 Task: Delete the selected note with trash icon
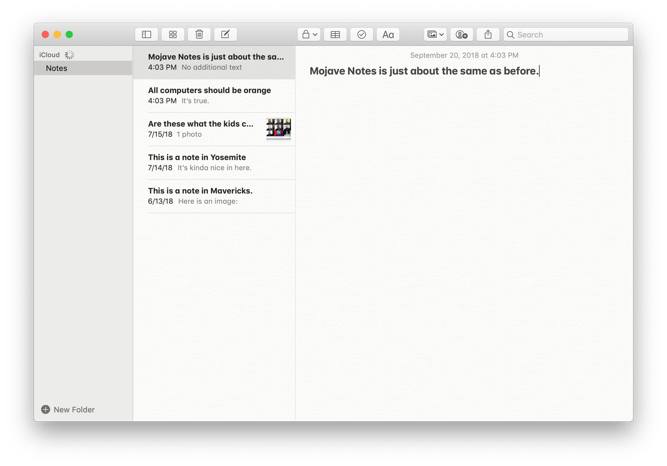(199, 34)
